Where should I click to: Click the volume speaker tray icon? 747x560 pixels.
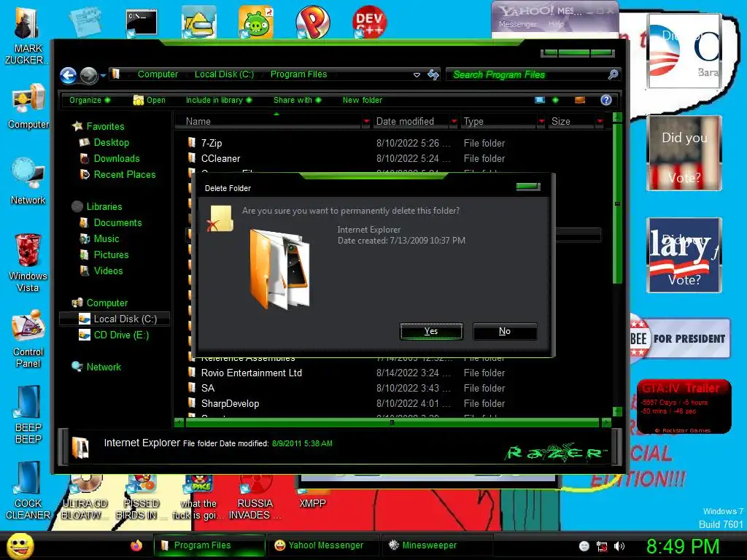pyautogui.click(x=619, y=546)
